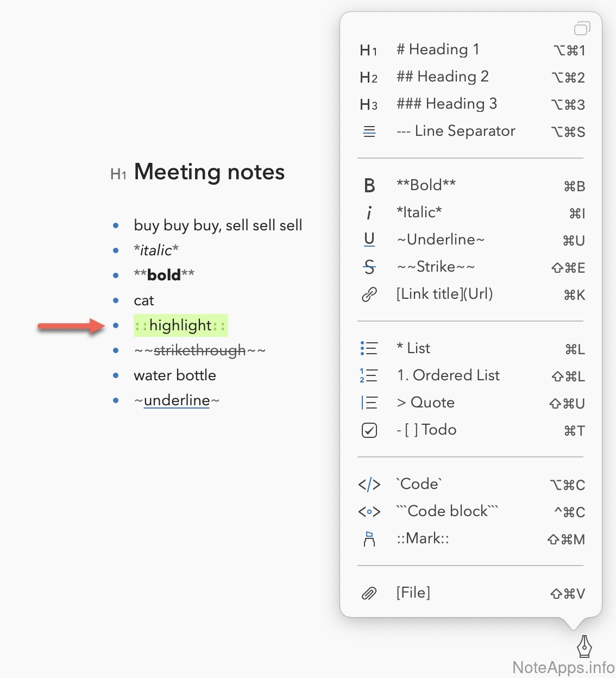Click the Underline U icon
Viewport: 616px width, 678px height.
pos(369,240)
